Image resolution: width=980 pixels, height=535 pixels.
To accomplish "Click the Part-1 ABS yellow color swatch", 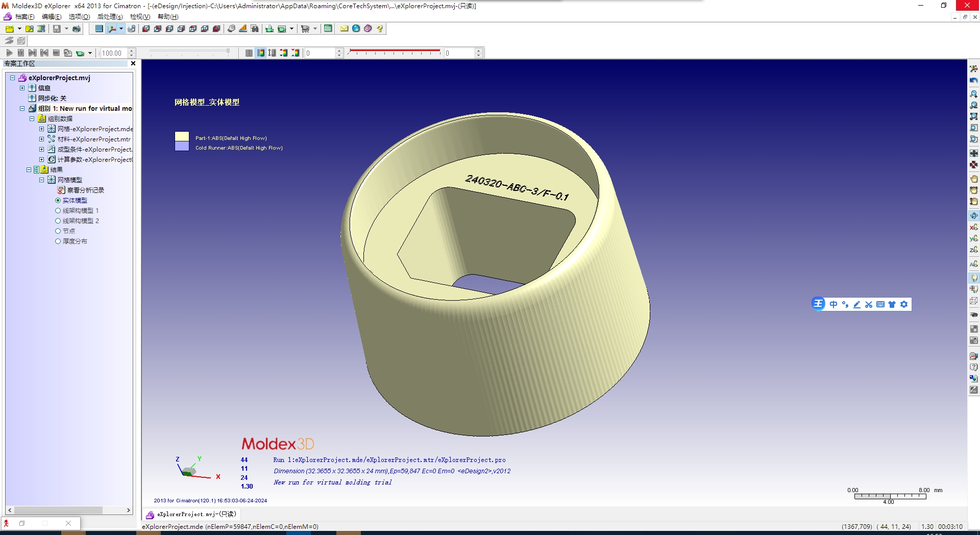I will [x=182, y=136].
